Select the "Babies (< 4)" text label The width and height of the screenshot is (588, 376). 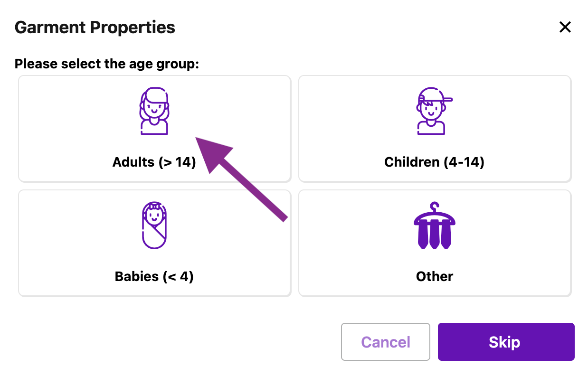154,276
